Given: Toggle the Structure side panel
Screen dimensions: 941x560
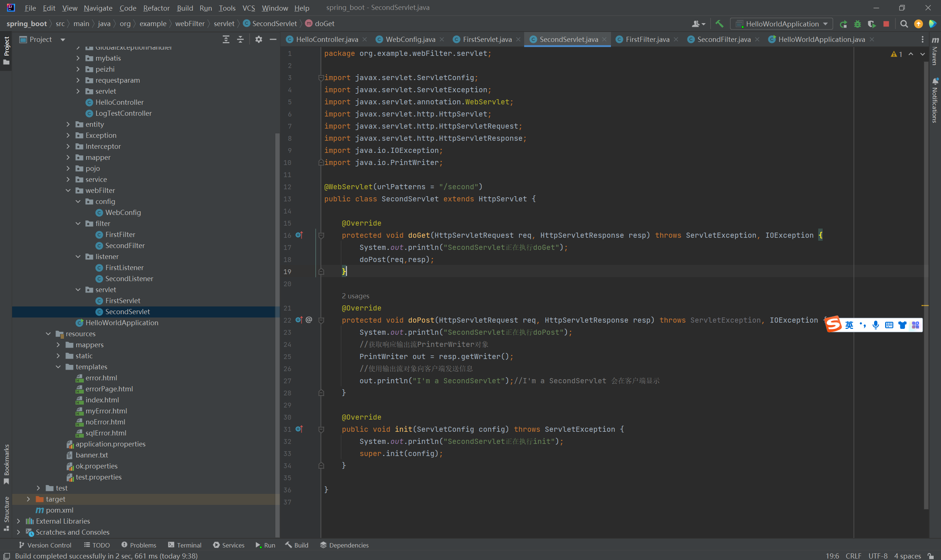Looking at the screenshot, I should point(6,513).
